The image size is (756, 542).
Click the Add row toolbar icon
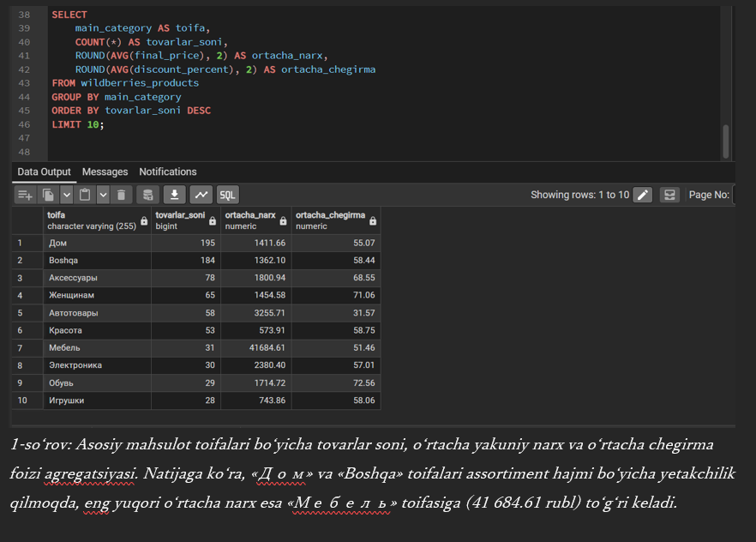25,195
